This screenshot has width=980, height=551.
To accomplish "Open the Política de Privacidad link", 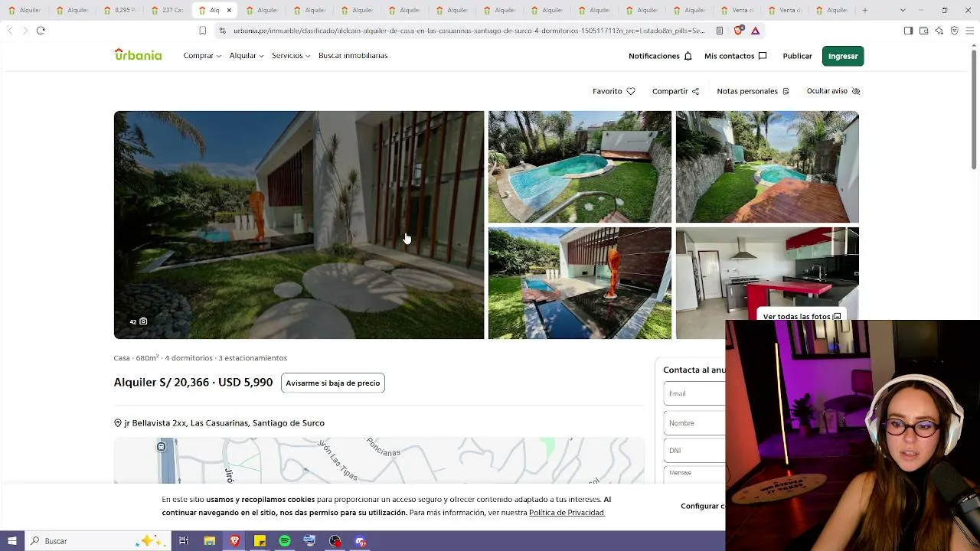I will click(x=567, y=513).
